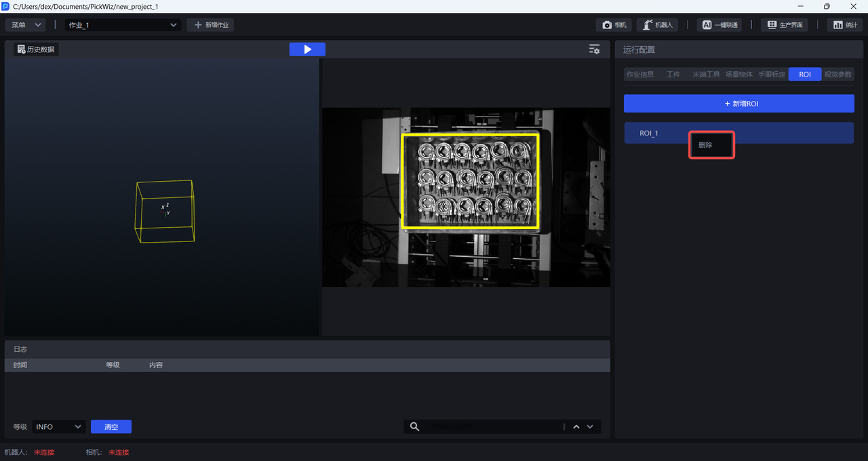868x461 pixels.
Task: Switch to the 视觉参数 tab
Action: point(838,75)
